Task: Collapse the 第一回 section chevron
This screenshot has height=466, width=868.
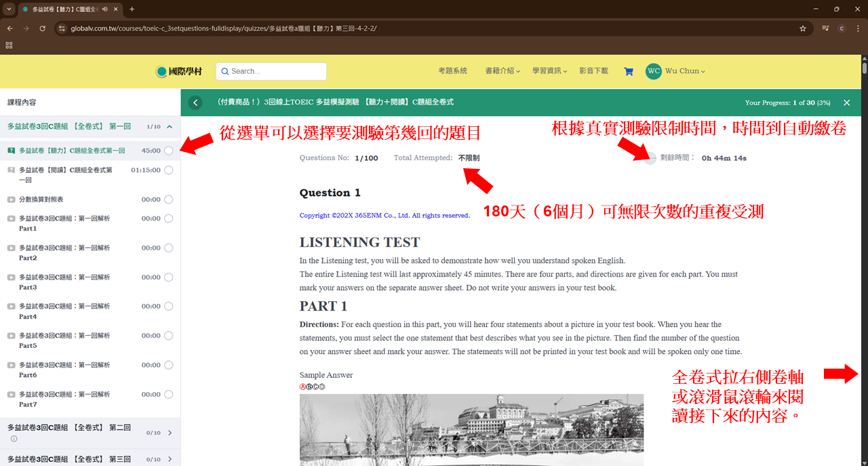Action: (x=169, y=126)
